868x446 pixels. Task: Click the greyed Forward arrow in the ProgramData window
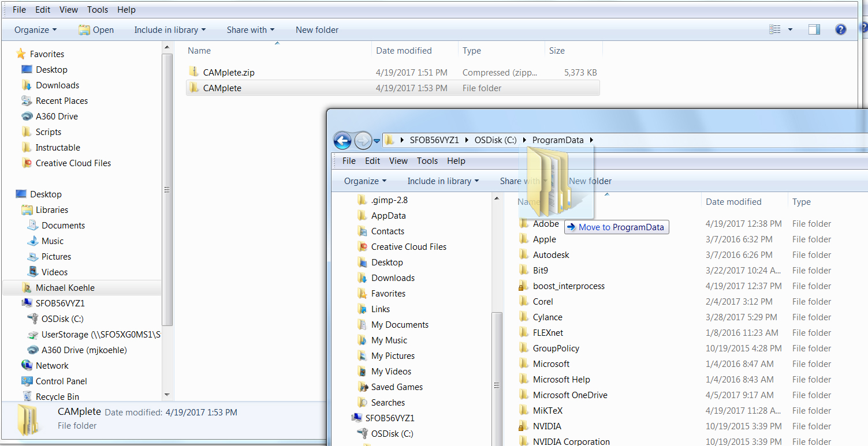point(363,140)
